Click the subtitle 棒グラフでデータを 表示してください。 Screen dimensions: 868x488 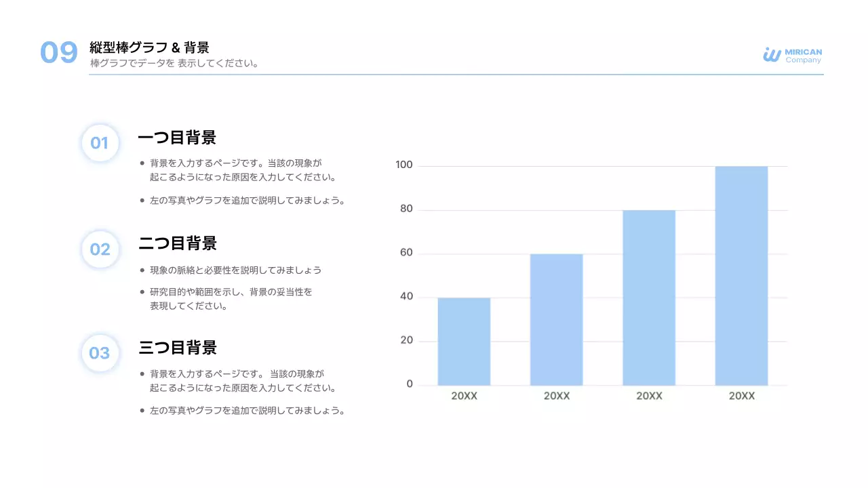(x=174, y=64)
